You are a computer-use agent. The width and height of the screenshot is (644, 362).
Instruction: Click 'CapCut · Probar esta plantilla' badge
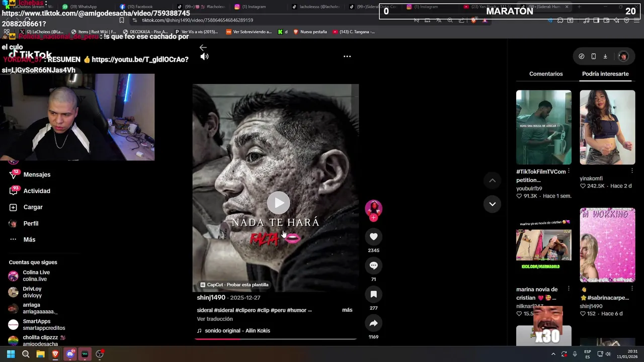pyautogui.click(x=234, y=285)
